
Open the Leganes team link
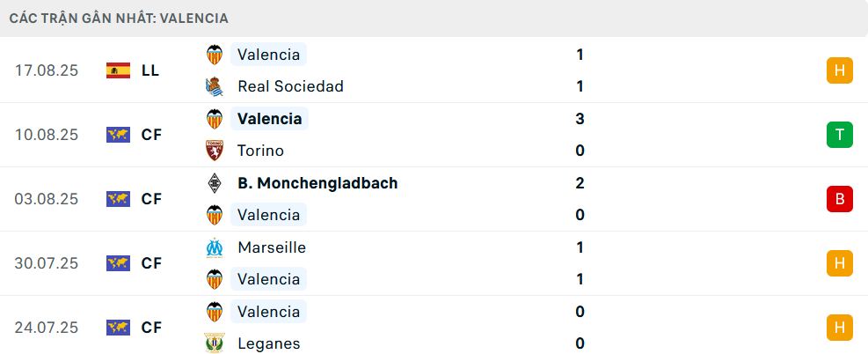click(x=268, y=343)
